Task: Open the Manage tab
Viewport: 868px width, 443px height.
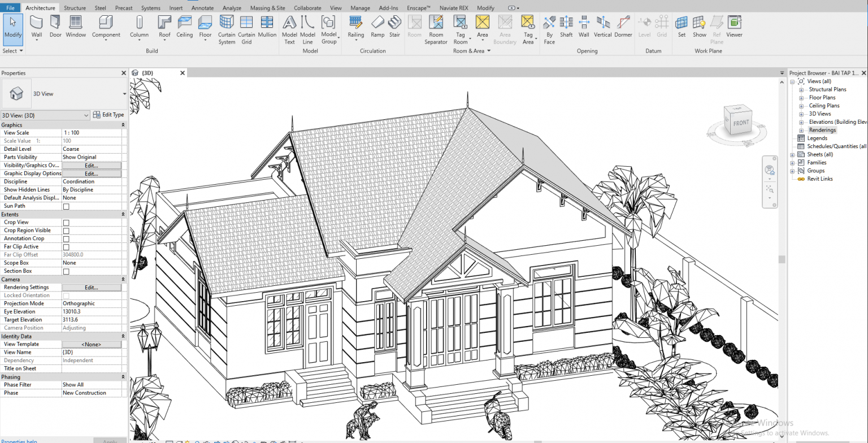Action: click(360, 7)
